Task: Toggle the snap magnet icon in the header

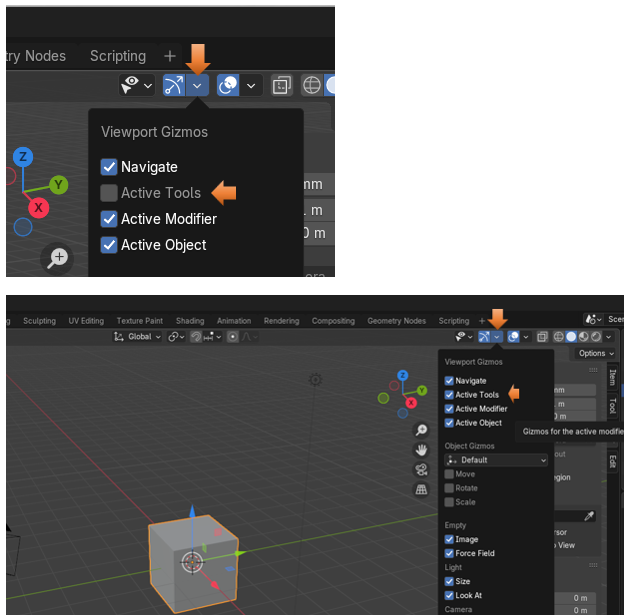Action: [x=197, y=337]
